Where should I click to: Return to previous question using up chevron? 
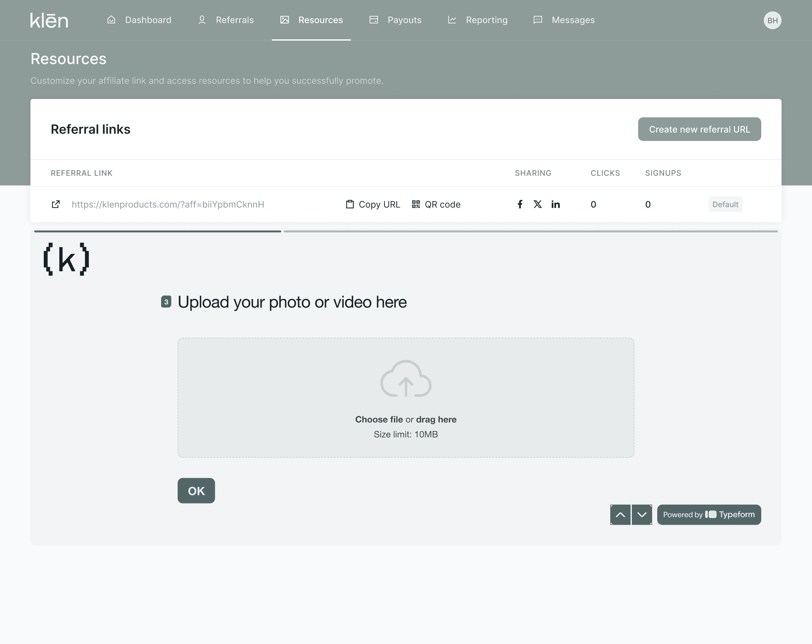[621, 515]
